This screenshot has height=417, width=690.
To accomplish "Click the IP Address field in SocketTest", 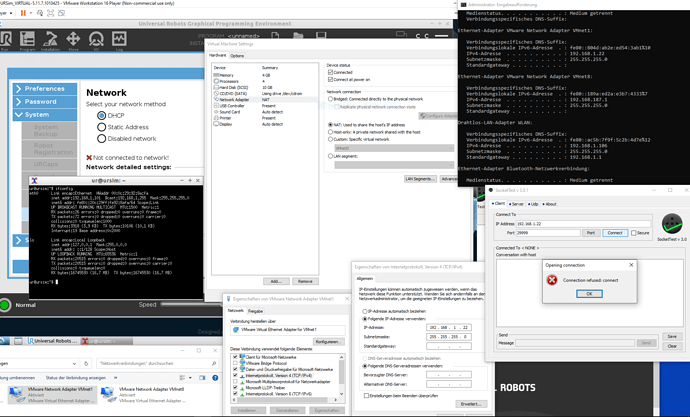I will [583, 224].
